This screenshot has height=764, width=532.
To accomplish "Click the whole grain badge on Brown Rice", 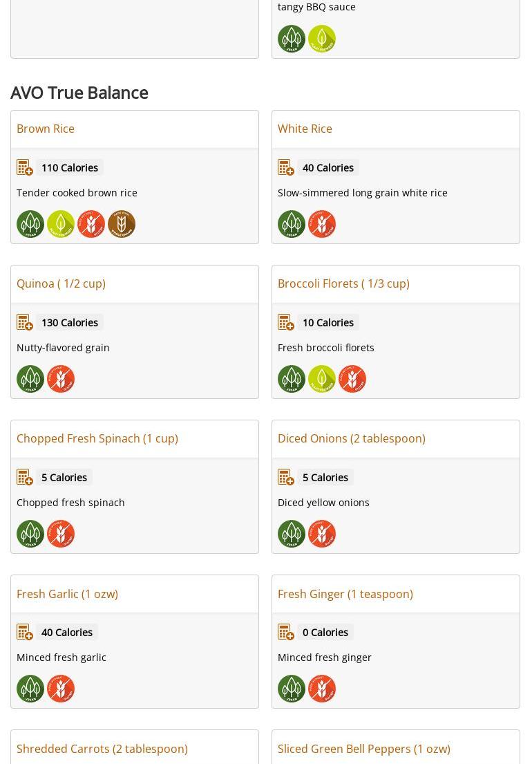I will (x=122, y=224).
